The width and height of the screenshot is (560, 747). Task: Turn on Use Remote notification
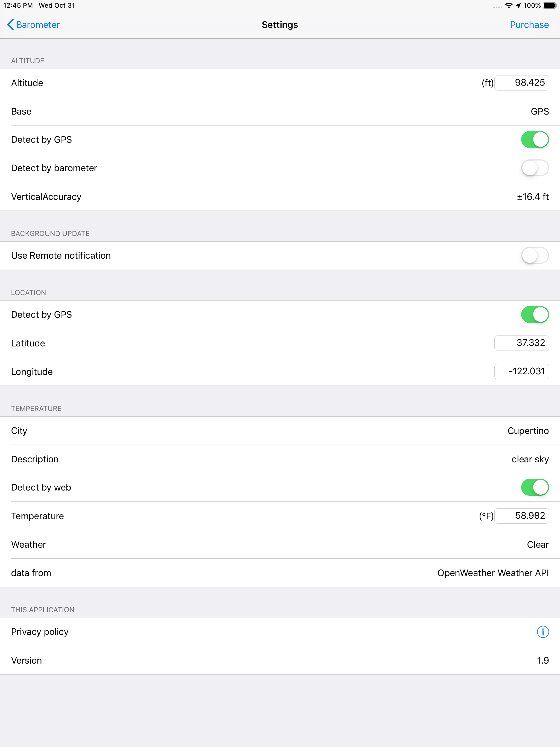click(535, 255)
